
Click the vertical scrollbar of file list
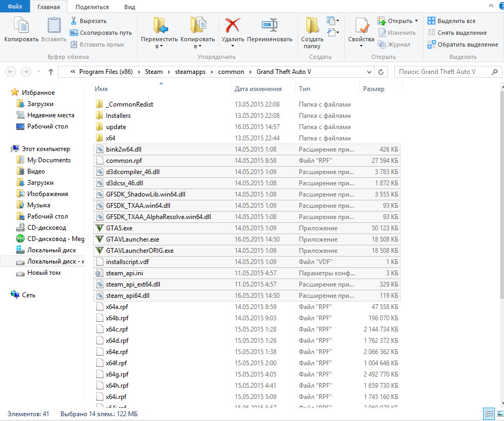pyautogui.click(x=500, y=214)
